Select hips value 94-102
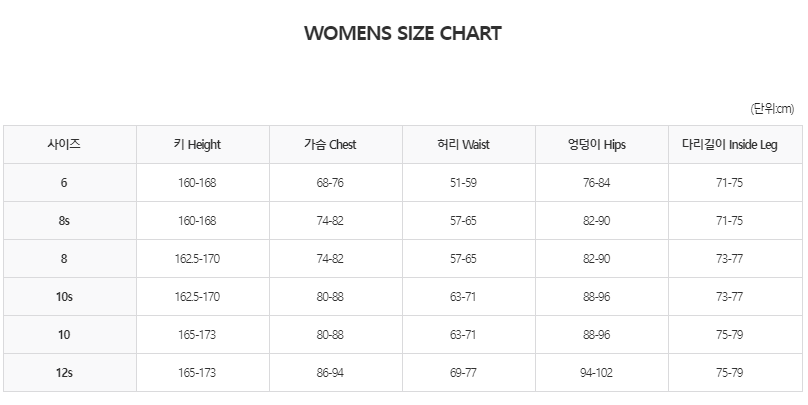Image resolution: width=808 pixels, height=405 pixels. point(596,373)
